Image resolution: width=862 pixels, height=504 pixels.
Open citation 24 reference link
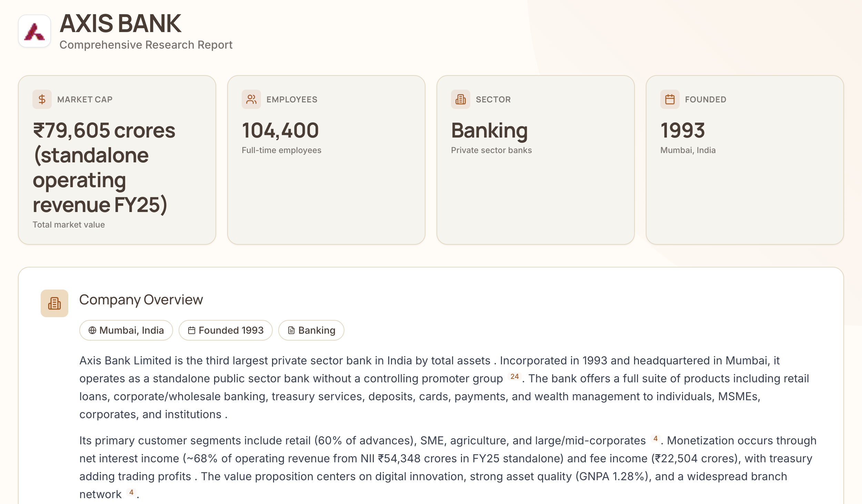coord(514,377)
